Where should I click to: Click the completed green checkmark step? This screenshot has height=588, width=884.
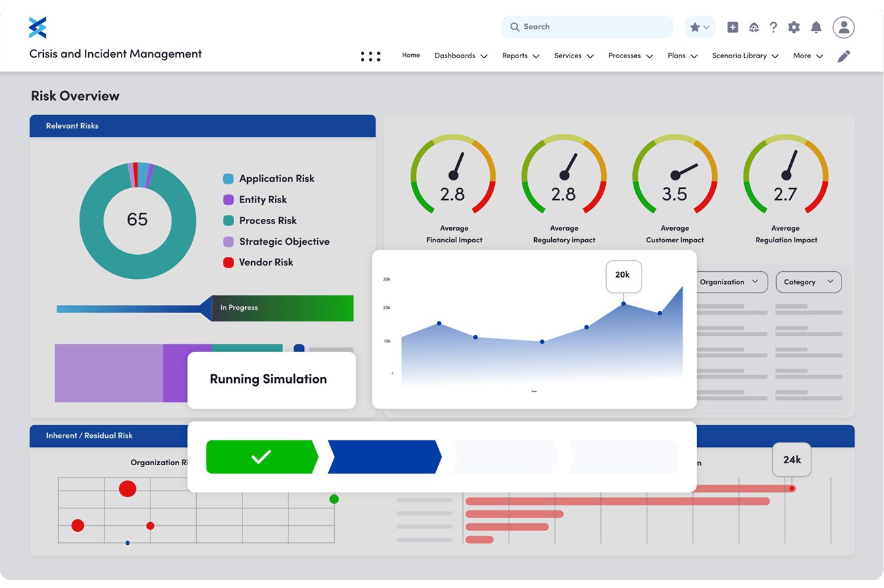pyautogui.click(x=262, y=457)
